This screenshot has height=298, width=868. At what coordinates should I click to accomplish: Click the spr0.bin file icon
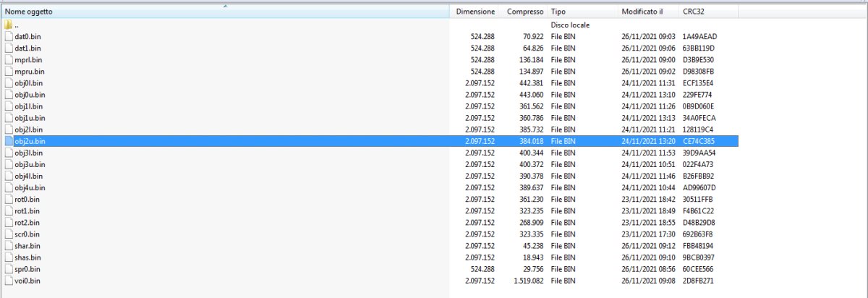pyautogui.click(x=8, y=268)
